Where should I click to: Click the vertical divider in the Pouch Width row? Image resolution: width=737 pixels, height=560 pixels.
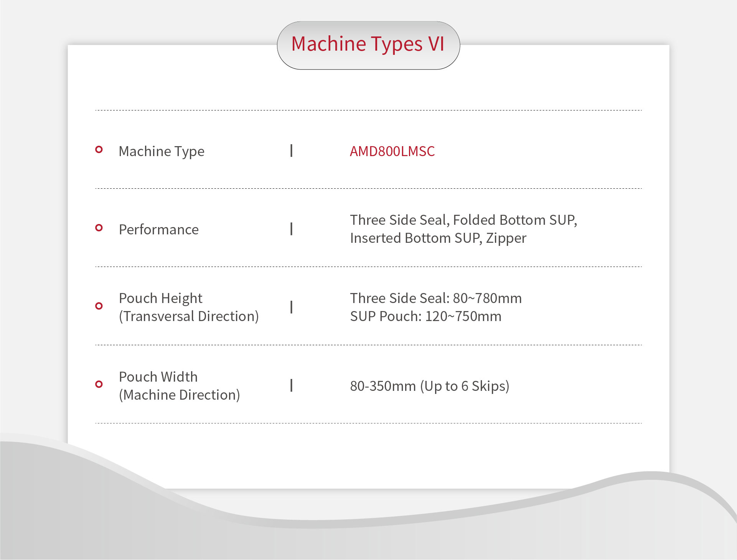(x=292, y=385)
